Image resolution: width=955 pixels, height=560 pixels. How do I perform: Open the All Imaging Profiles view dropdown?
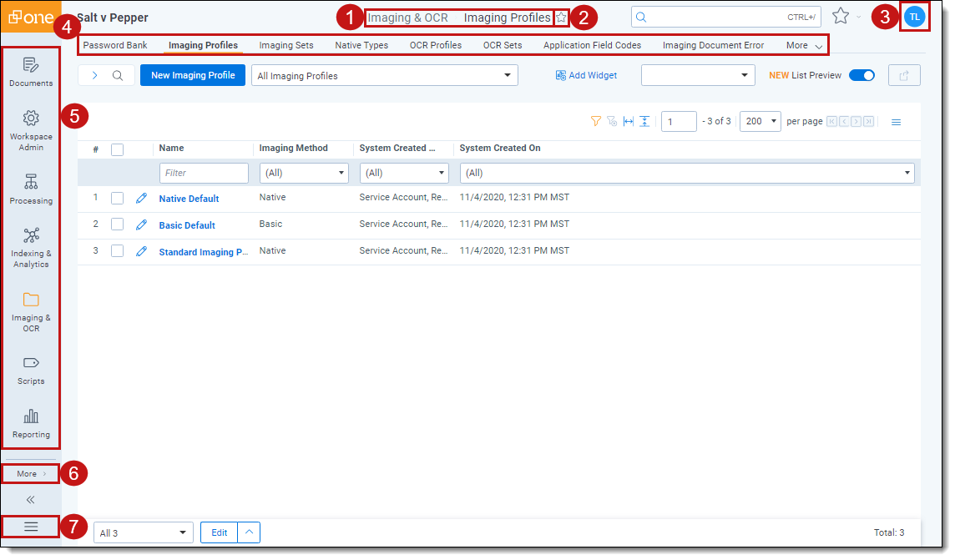pos(384,76)
